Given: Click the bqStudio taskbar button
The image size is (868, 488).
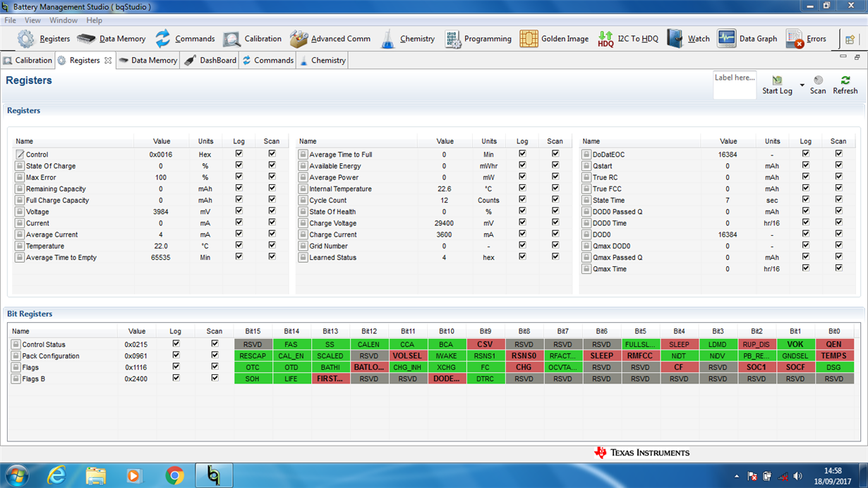Looking at the screenshot, I should (213, 475).
